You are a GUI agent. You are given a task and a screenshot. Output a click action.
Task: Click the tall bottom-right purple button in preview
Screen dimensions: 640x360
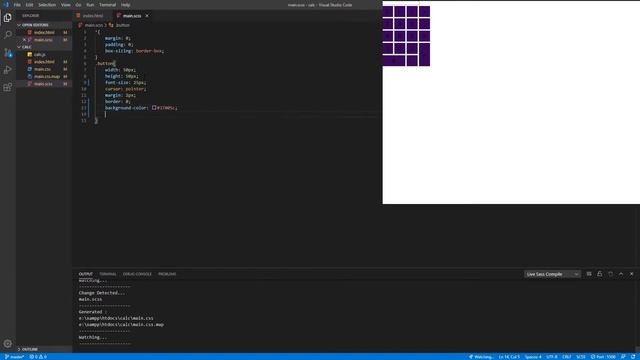click(x=424, y=55)
